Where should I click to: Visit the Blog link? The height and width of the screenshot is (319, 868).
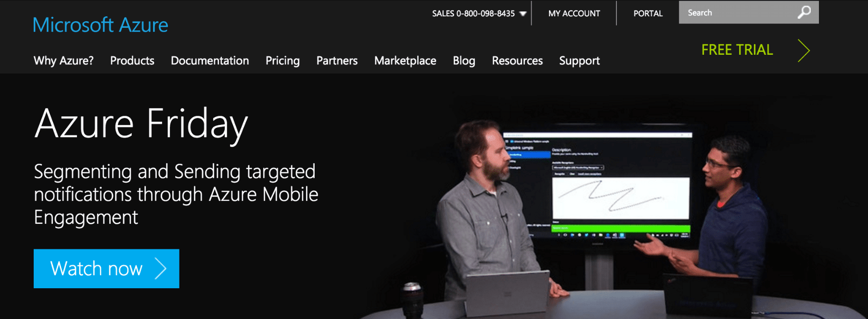(x=464, y=61)
